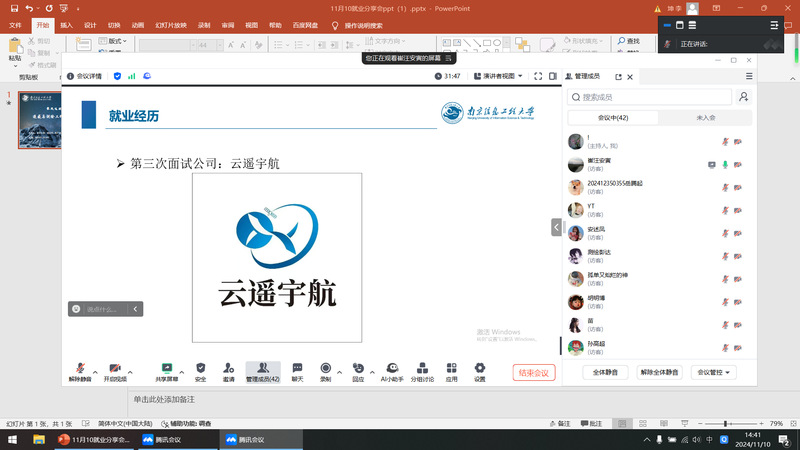This screenshot has height=450, width=800.
Task: Open share screen (共享屏幕) button
Action: [167, 372]
